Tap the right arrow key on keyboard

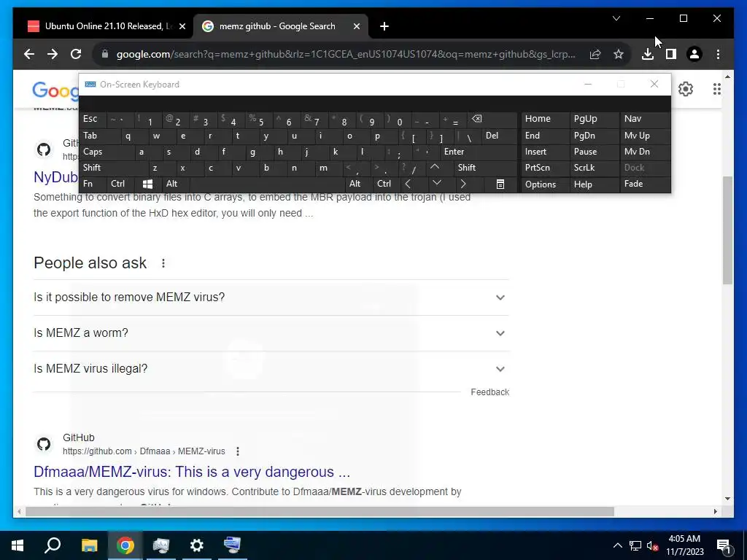click(x=463, y=184)
